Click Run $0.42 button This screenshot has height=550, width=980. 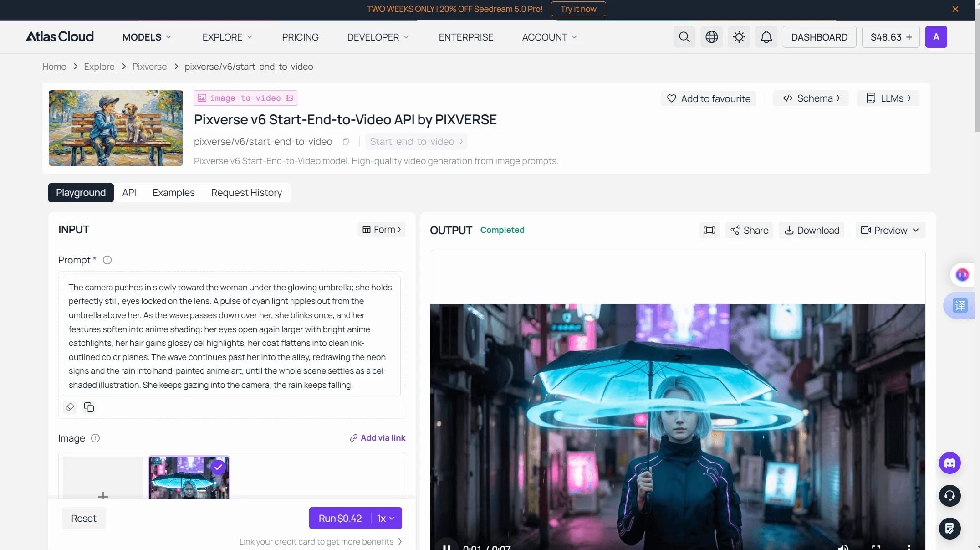click(x=340, y=519)
